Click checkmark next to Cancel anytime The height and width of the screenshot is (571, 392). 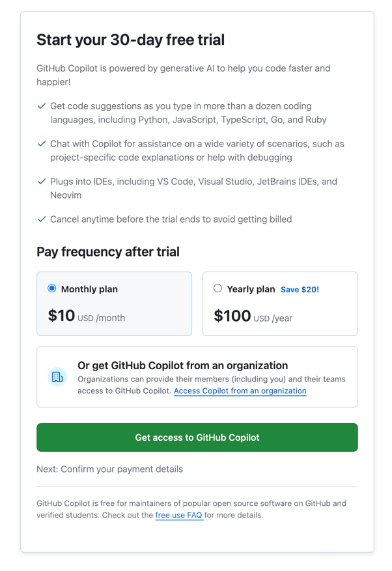pyautogui.click(x=42, y=219)
